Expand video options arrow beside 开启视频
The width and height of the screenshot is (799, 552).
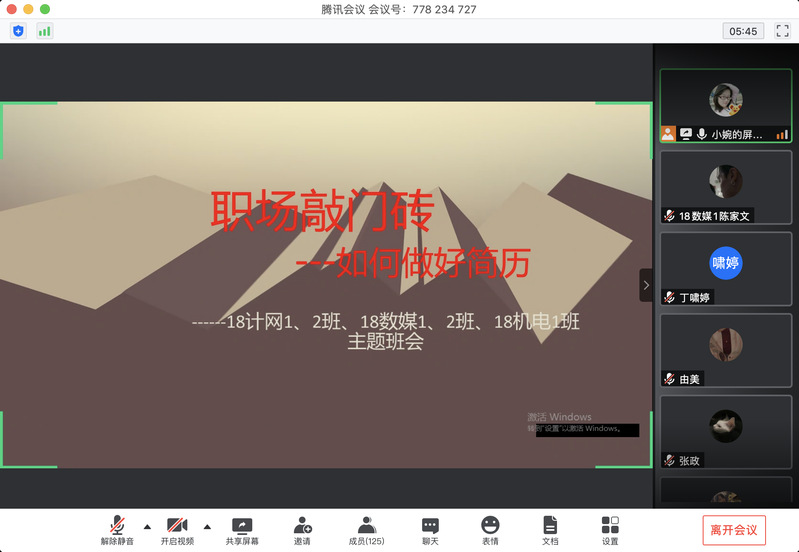pyautogui.click(x=208, y=526)
